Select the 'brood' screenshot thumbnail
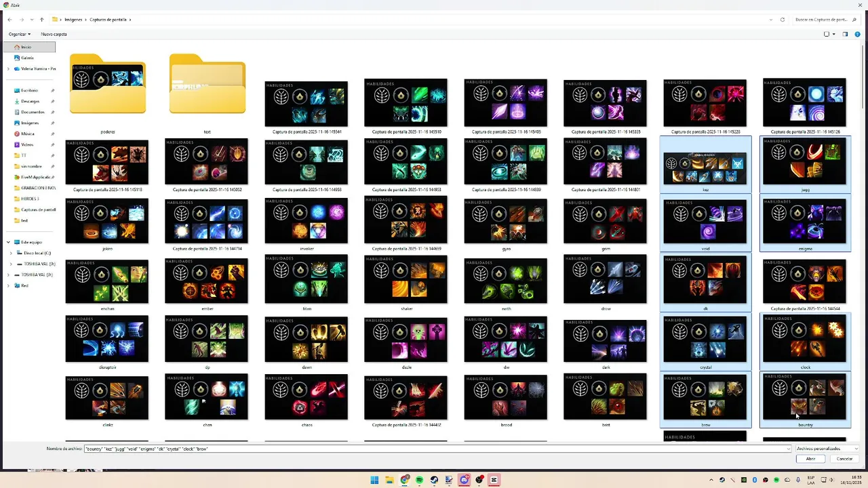Image resolution: width=868 pixels, height=488 pixels. click(506, 398)
